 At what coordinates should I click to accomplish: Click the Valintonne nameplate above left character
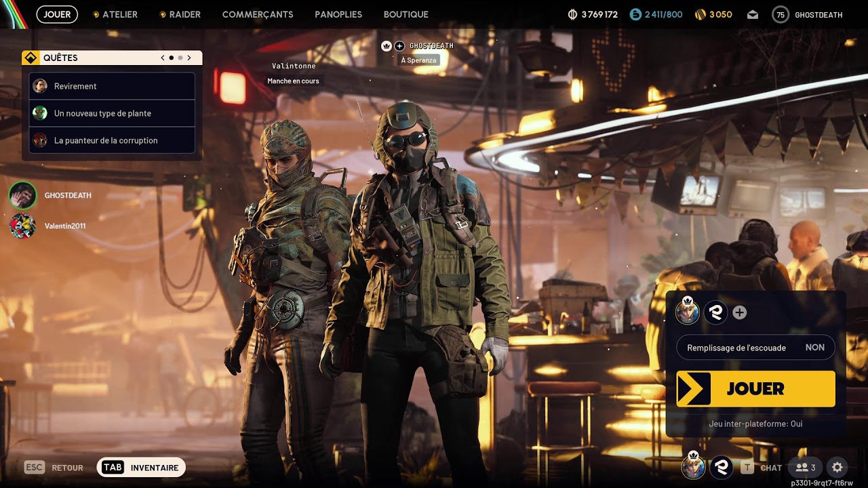294,66
